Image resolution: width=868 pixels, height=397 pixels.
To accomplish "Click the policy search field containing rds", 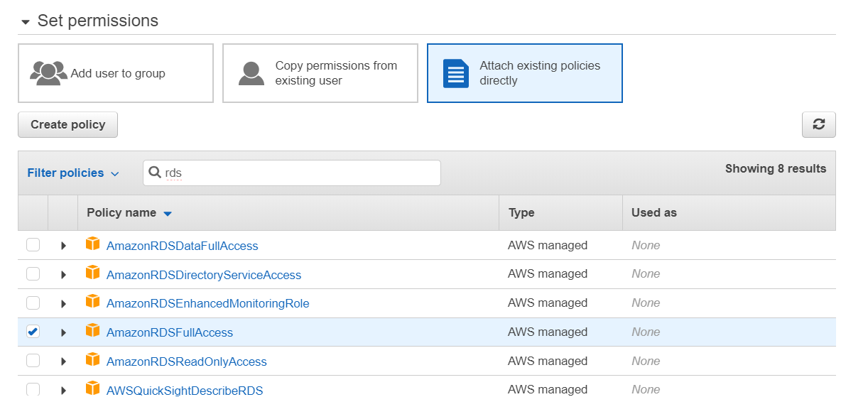I will [298, 173].
